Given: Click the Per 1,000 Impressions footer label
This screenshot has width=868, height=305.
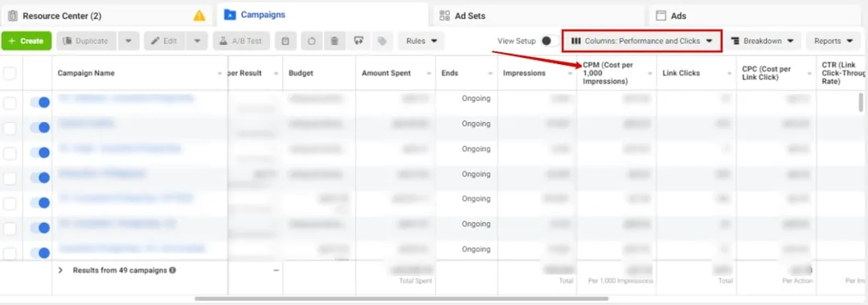Looking at the screenshot, I should 620,281.
